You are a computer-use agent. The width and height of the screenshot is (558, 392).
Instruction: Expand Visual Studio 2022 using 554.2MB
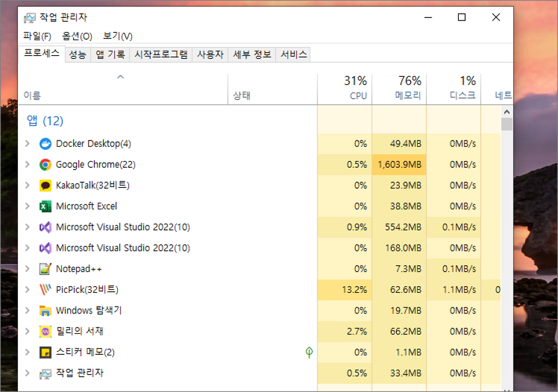(x=27, y=227)
